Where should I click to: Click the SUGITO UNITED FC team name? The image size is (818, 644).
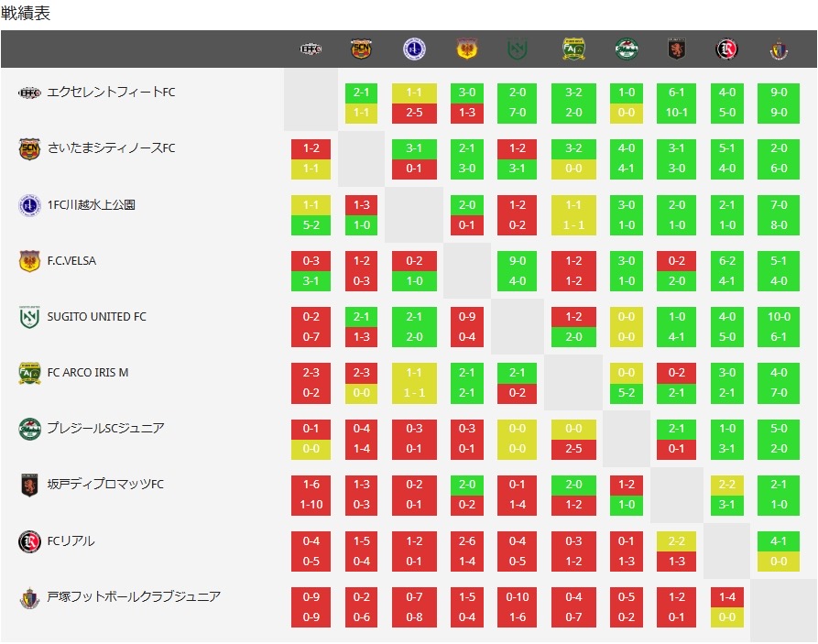click(x=96, y=317)
